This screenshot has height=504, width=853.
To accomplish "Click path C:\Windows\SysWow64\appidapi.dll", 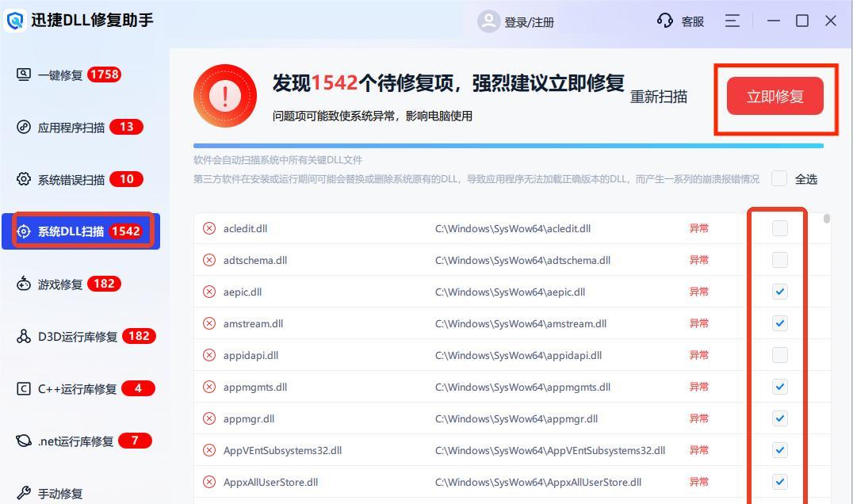I will 518,356.
